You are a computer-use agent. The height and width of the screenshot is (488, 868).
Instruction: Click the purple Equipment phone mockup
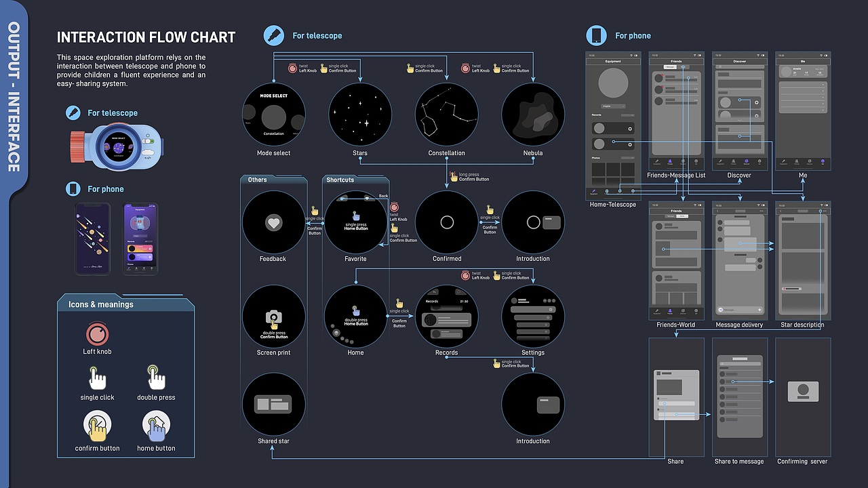(140, 238)
